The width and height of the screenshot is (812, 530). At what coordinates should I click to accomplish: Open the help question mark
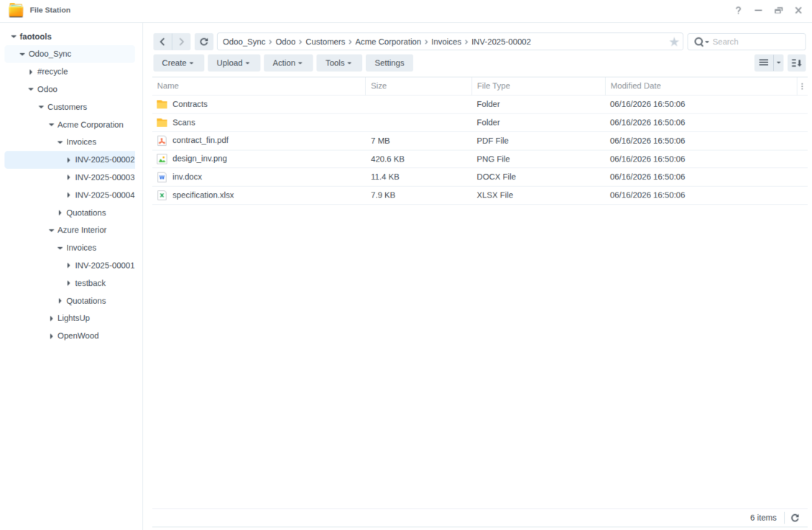click(738, 10)
